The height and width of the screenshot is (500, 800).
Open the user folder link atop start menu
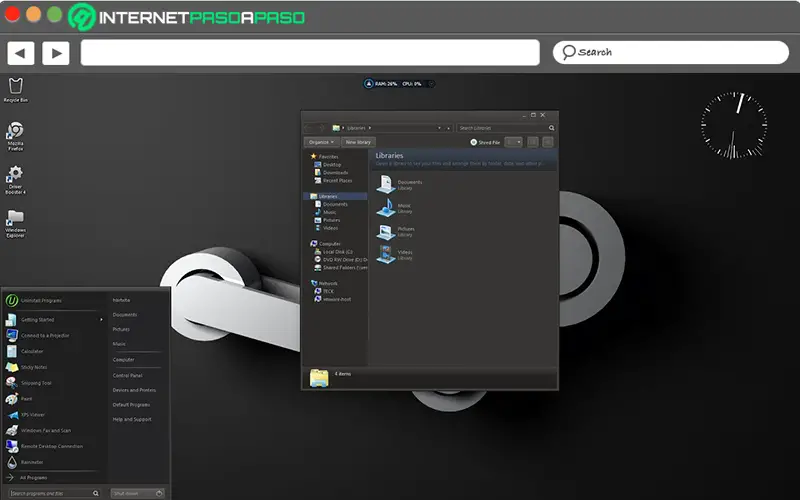click(x=121, y=301)
